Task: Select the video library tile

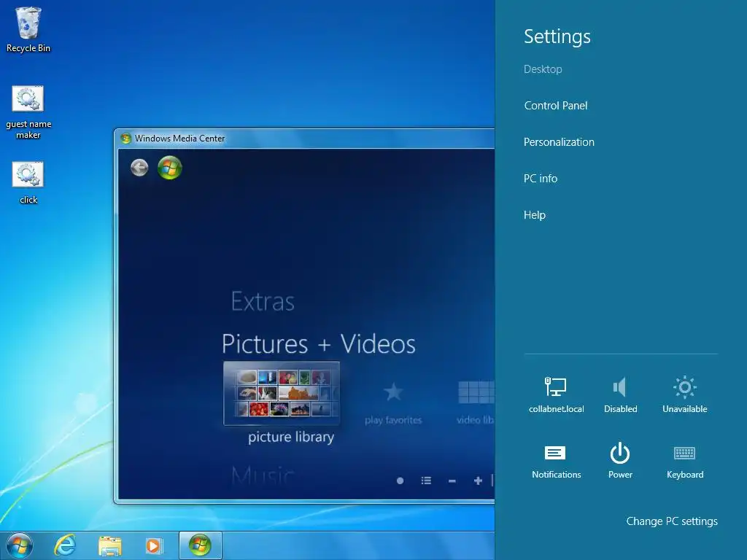Action: 475,402
